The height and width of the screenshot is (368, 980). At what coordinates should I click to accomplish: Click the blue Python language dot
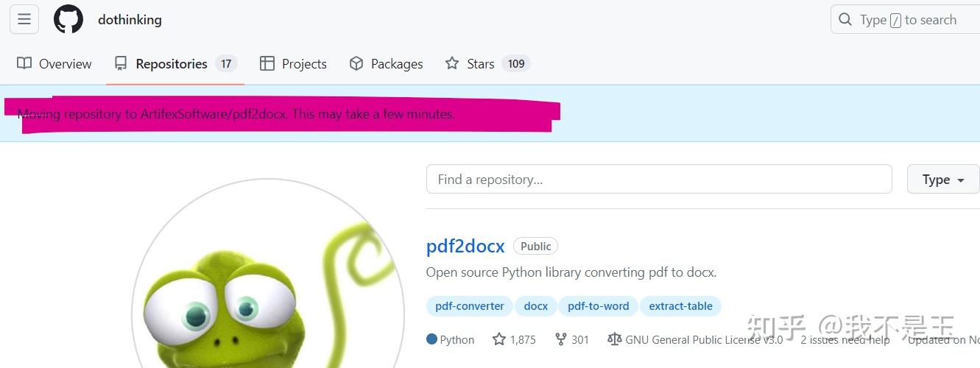pyautogui.click(x=431, y=339)
